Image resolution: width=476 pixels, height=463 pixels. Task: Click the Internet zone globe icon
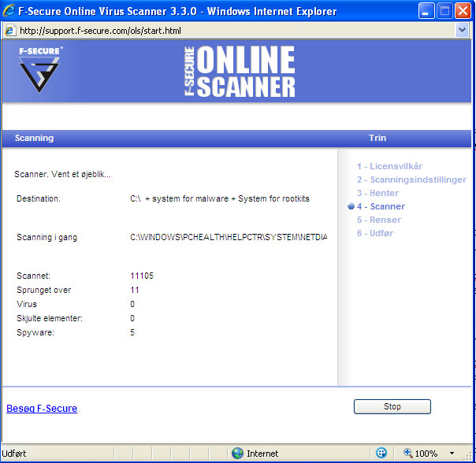click(237, 454)
